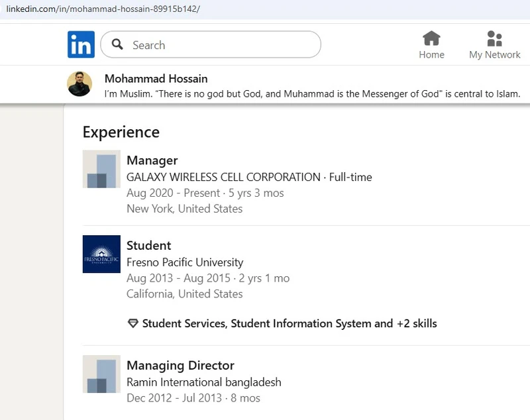Click 'California, United States' location
Viewport: 530px width, 420px height.
[185, 294]
